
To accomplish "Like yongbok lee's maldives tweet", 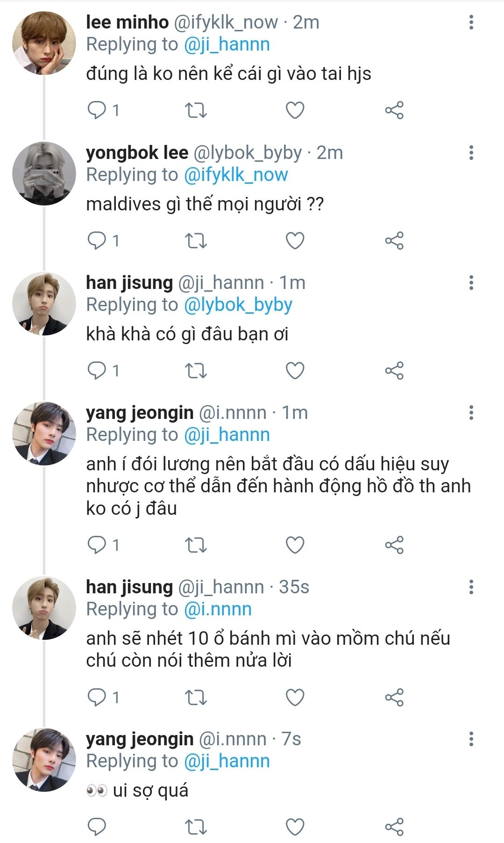I will [295, 241].
